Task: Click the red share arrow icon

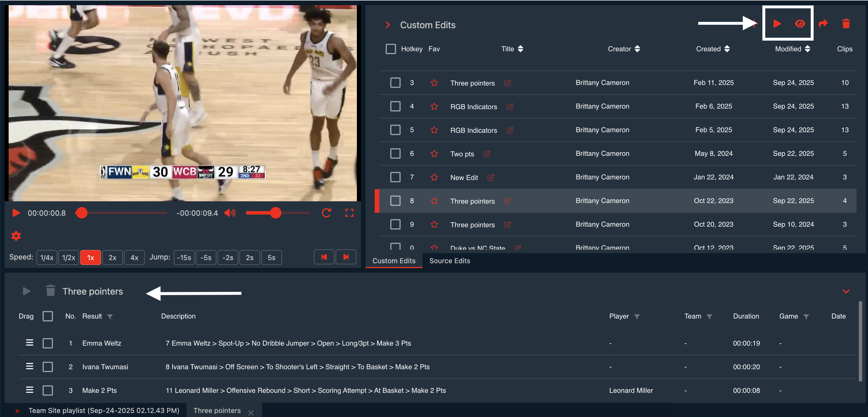Action: [823, 24]
